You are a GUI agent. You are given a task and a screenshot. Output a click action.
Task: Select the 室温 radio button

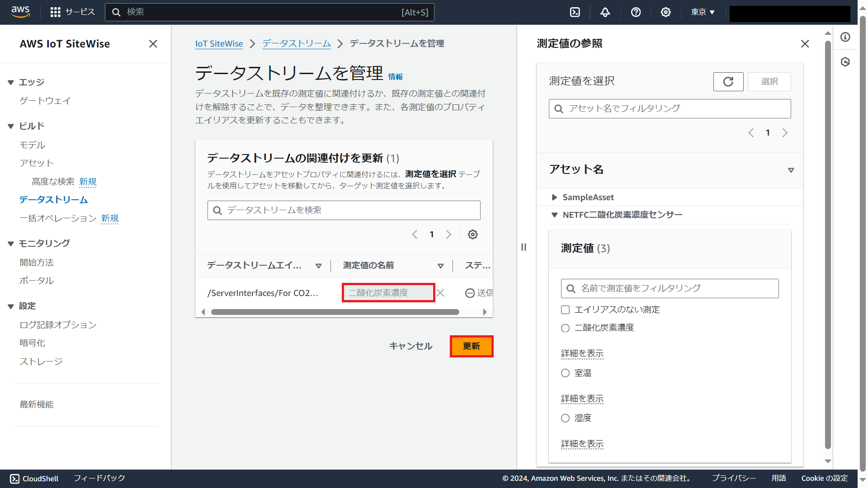(565, 373)
